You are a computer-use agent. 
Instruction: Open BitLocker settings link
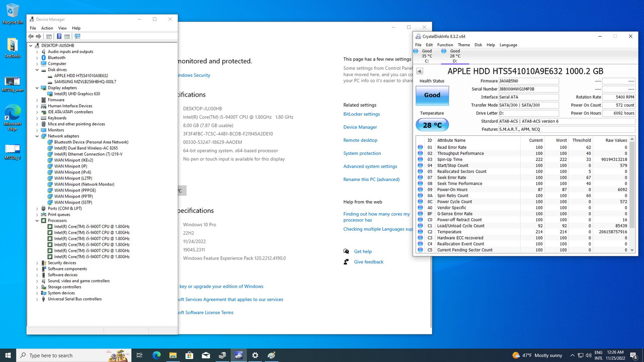361,114
